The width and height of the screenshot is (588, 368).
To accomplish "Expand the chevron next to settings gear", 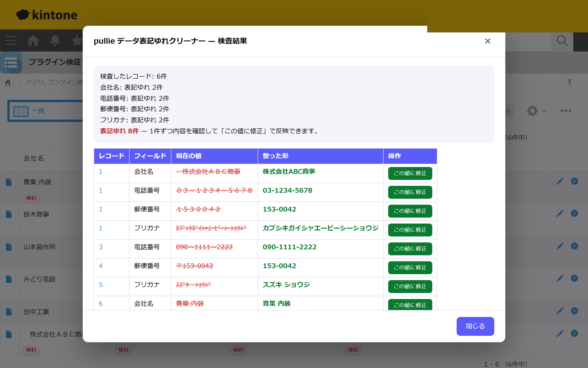I will click(544, 111).
